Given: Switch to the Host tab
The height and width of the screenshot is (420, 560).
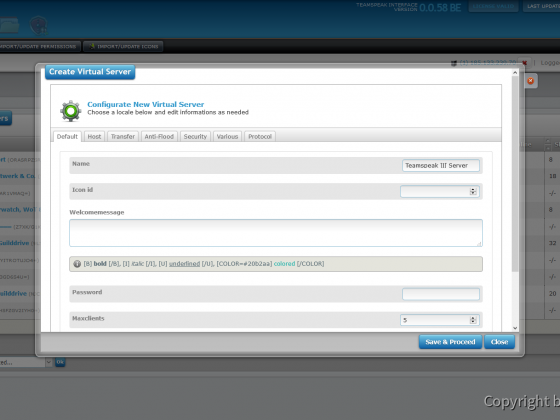Looking at the screenshot, I should click(94, 136).
